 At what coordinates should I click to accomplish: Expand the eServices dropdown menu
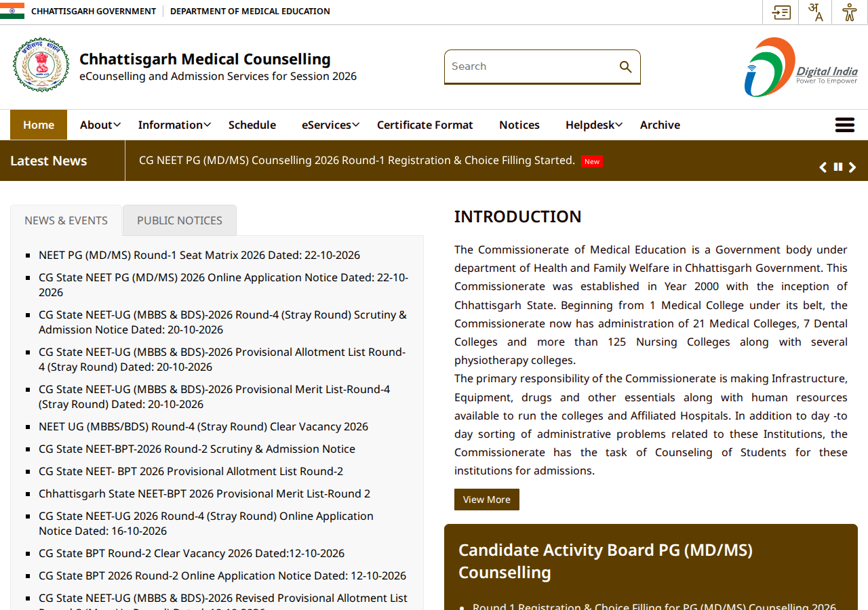(x=330, y=125)
